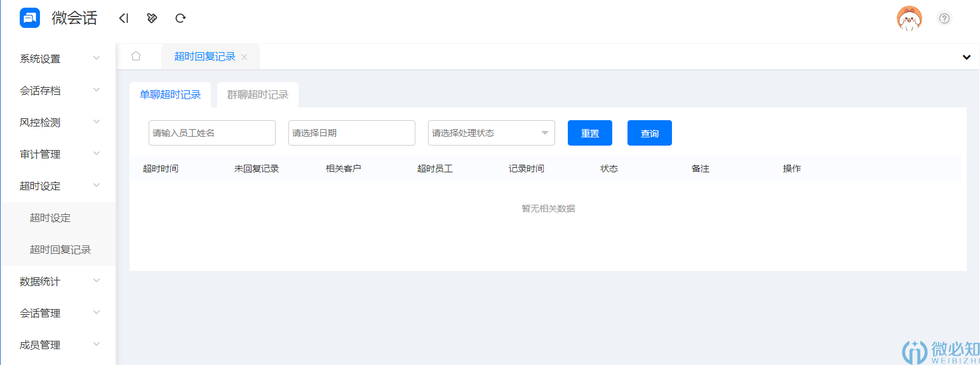The width and height of the screenshot is (980, 365).
Task: Click the 重置 button
Action: (x=590, y=133)
